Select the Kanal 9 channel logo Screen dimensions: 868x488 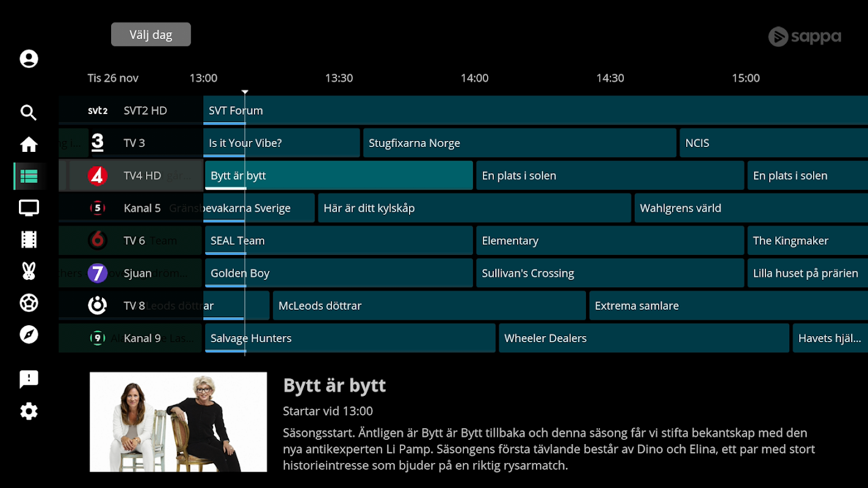pyautogui.click(x=98, y=338)
